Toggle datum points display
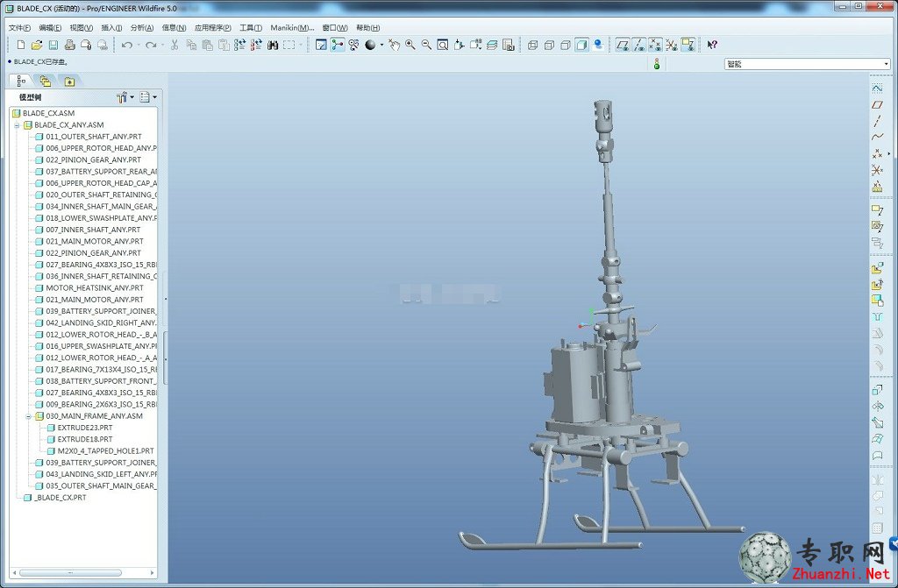 pyautogui.click(x=655, y=45)
